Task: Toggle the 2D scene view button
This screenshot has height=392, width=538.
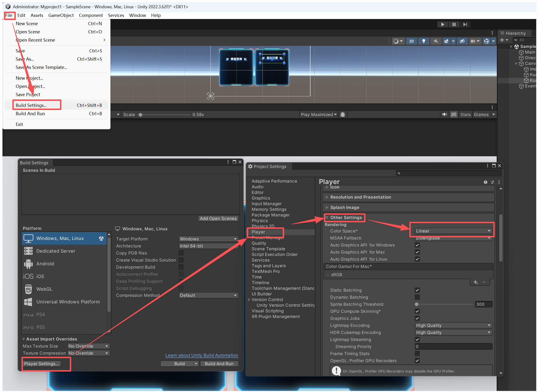Action: [x=411, y=41]
